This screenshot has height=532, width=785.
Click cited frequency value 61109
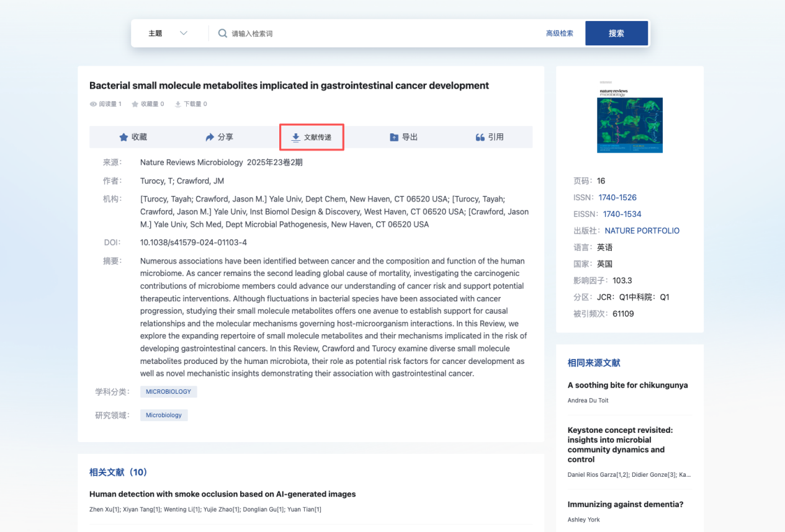(623, 314)
